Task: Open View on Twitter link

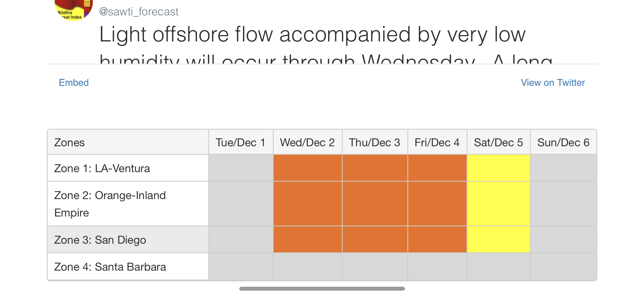Action: (x=553, y=83)
